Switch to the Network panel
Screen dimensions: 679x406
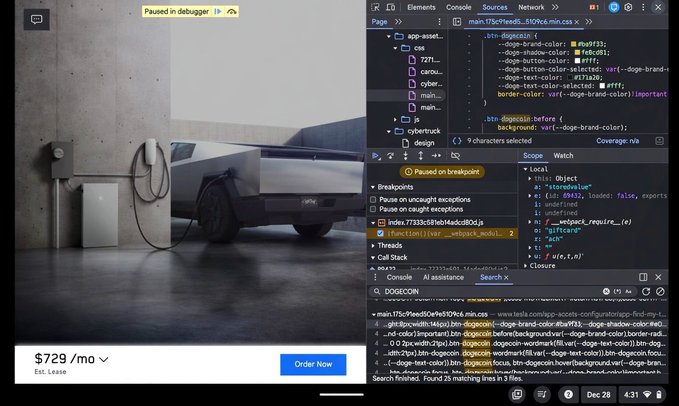(531, 7)
